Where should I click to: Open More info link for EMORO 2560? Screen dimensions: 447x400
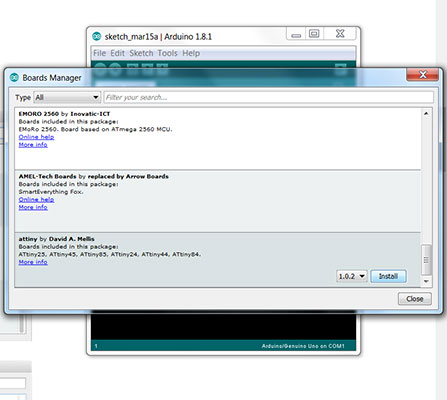pos(33,145)
